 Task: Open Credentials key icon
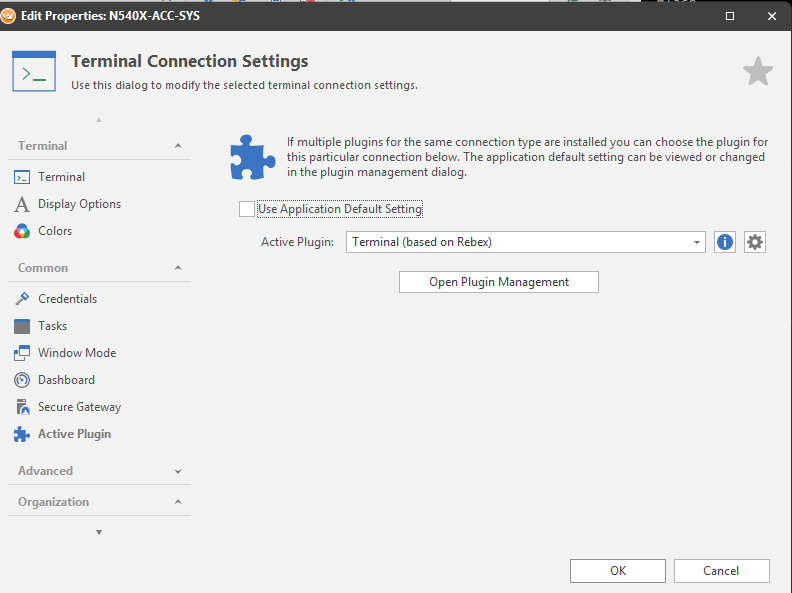[x=21, y=299]
